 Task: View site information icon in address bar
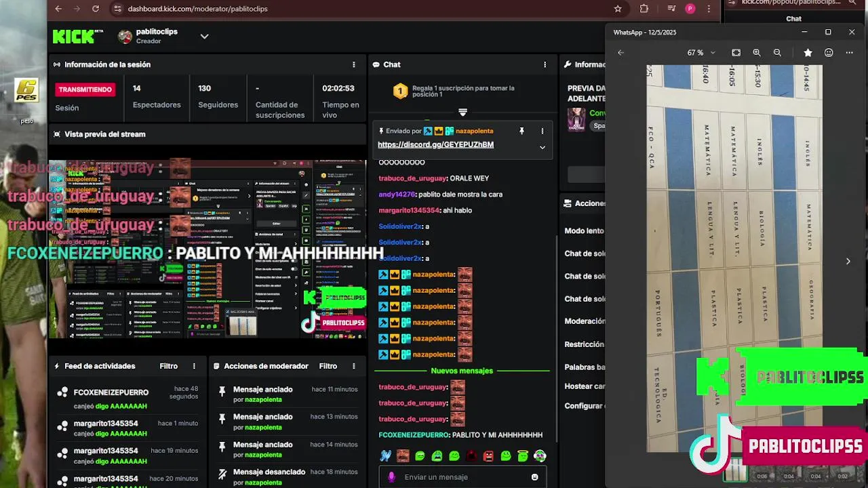point(117,9)
